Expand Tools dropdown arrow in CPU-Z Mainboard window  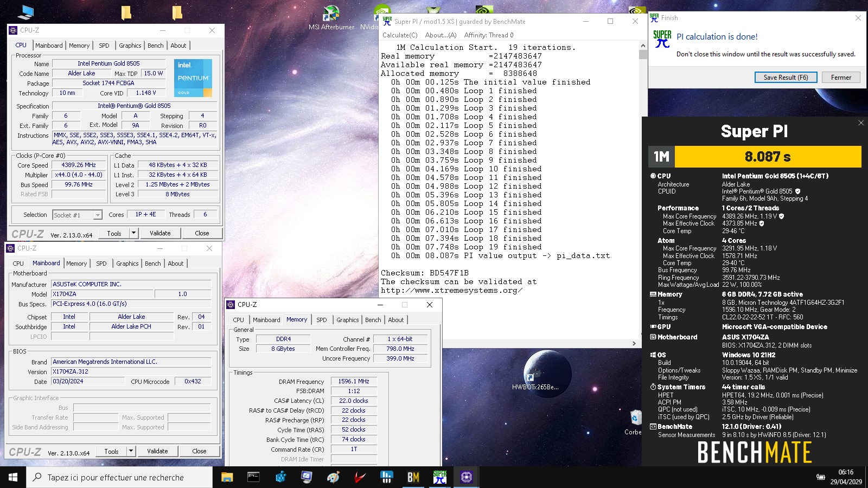[x=131, y=451]
